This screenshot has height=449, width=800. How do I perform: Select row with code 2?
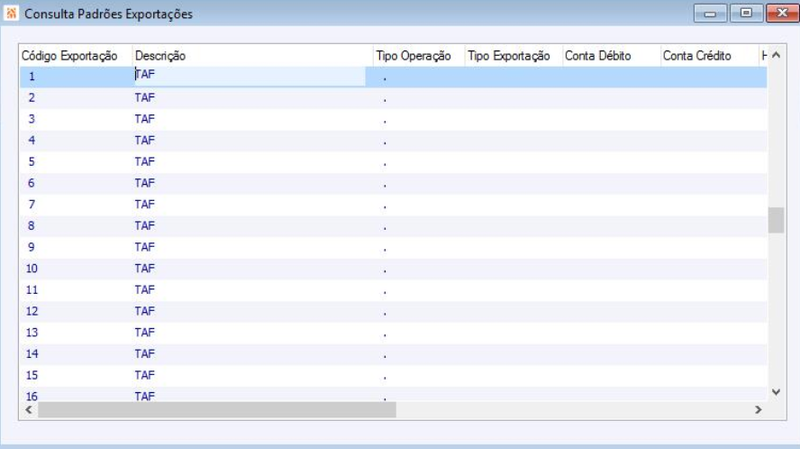pyautogui.click(x=393, y=98)
